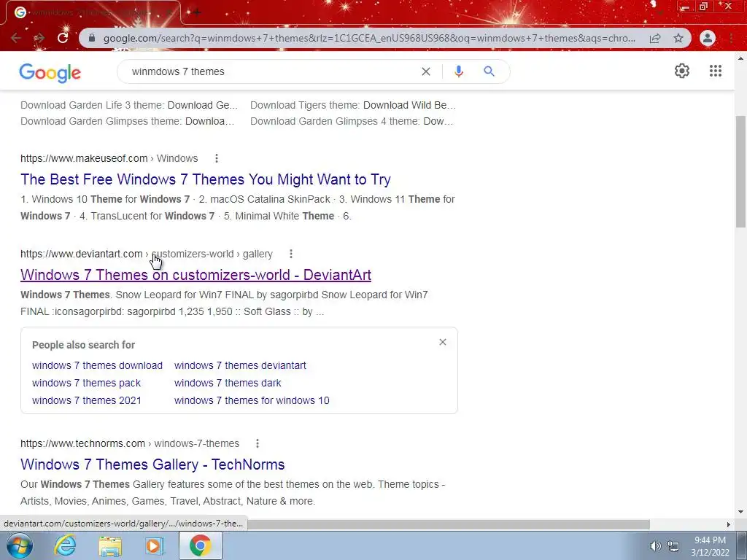The height and width of the screenshot is (560, 747).
Task: Select the winmdows 7 themes browser tab
Action: 93,12
